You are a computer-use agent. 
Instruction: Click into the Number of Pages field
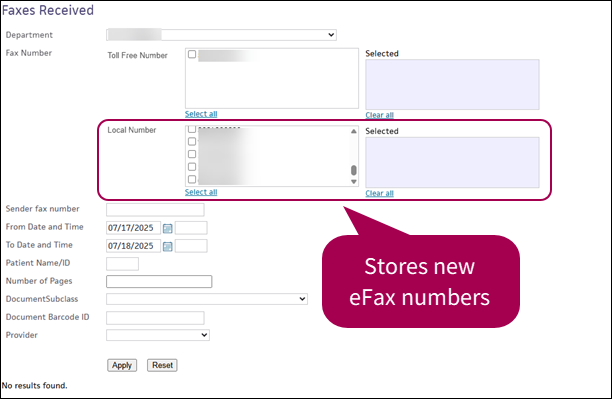point(159,281)
